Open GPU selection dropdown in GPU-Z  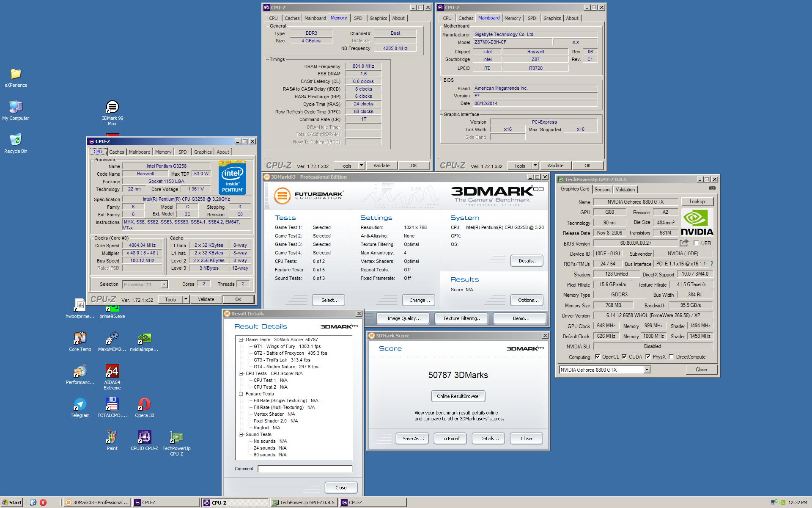(646, 370)
